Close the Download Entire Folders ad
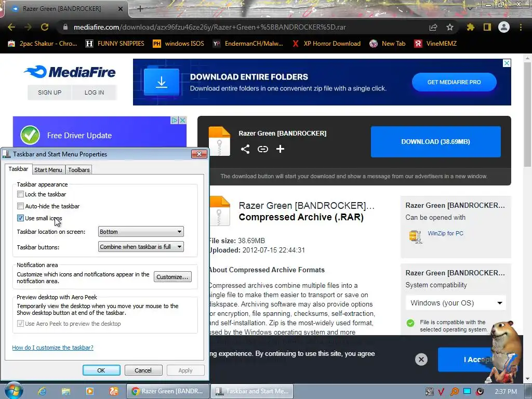The width and height of the screenshot is (532, 399). click(x=507, y=63)
